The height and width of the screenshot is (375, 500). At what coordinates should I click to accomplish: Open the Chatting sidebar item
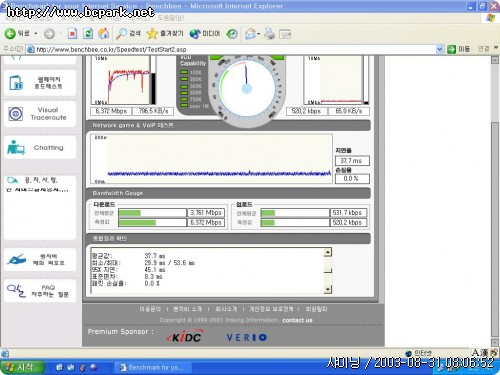40,148
